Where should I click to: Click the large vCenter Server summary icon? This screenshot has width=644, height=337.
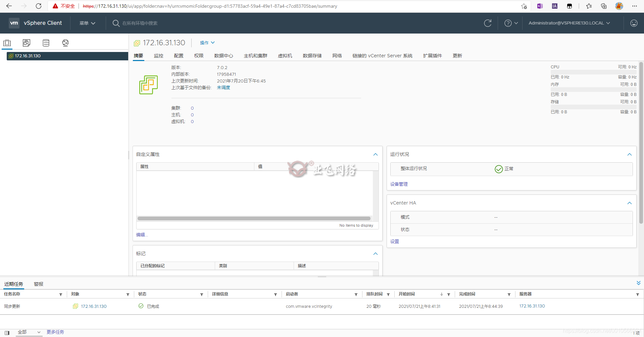pos(148,85)
